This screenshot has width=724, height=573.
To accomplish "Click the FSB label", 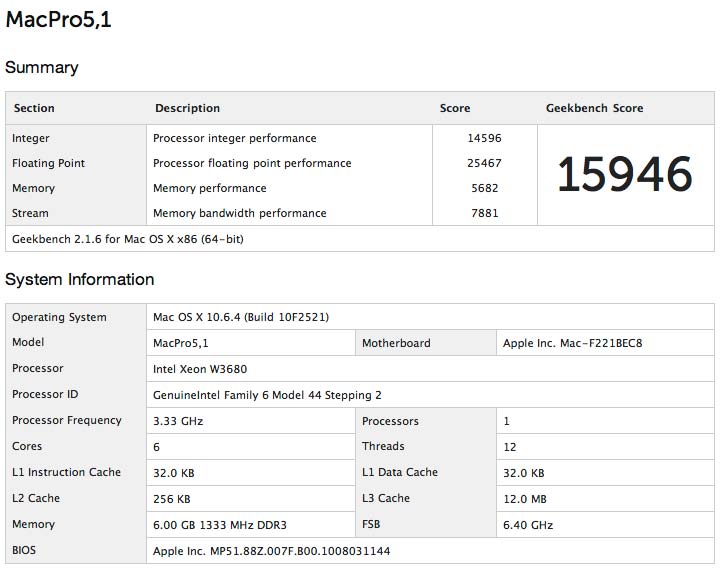I will (371, 524).
